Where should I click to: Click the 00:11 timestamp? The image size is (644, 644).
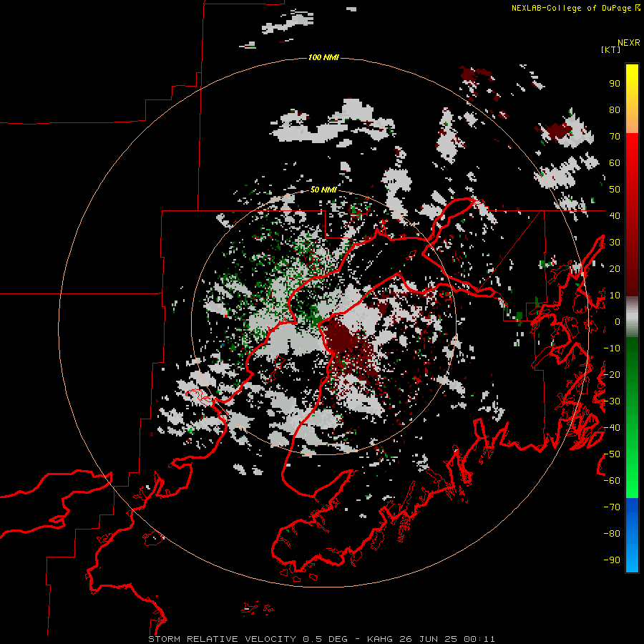[x=479, y=639]
